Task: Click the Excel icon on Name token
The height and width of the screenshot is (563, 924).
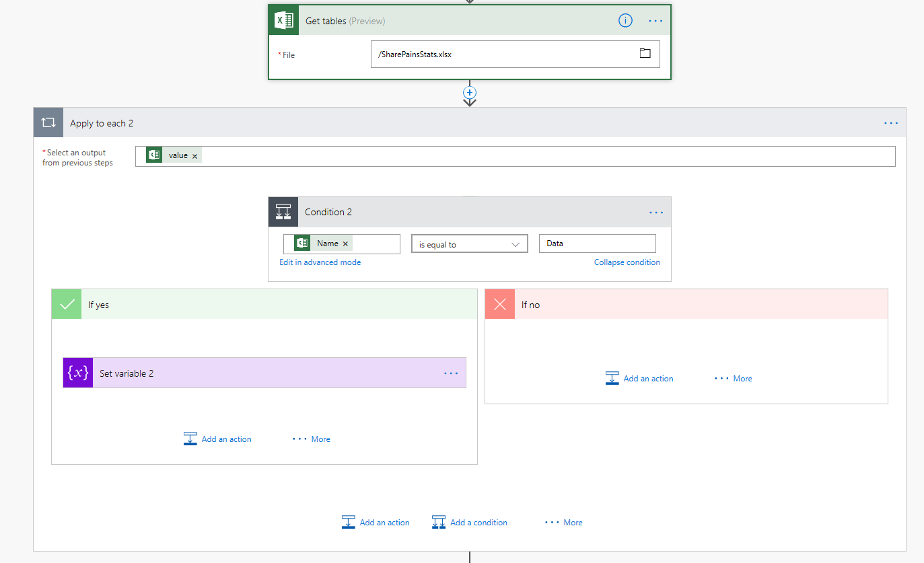Action: pos(302,243)
